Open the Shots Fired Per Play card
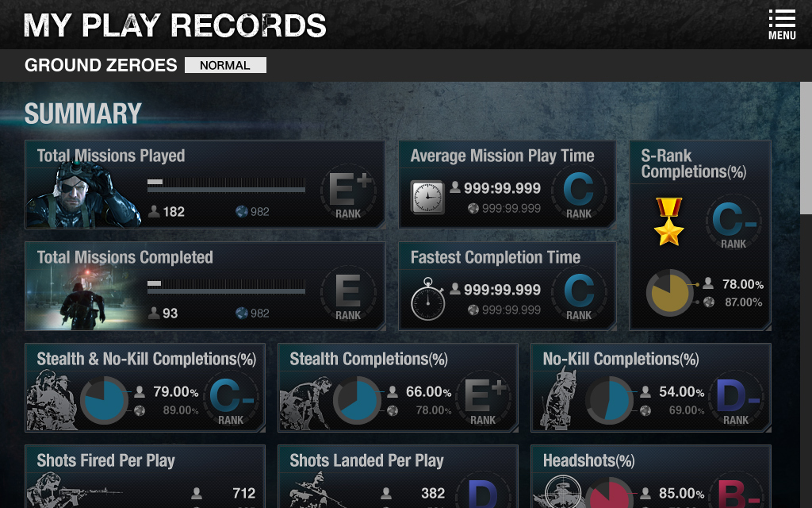This screenshot has width=812, height=508. (x=145, y=476)
